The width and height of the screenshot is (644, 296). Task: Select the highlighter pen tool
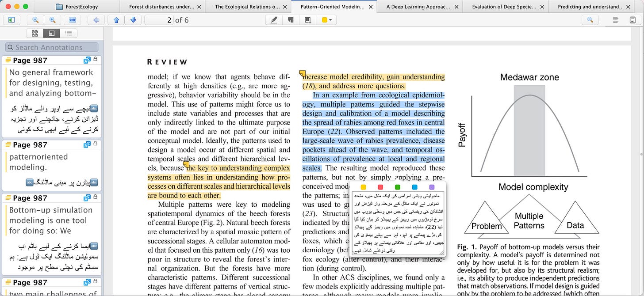coord(274,20)
